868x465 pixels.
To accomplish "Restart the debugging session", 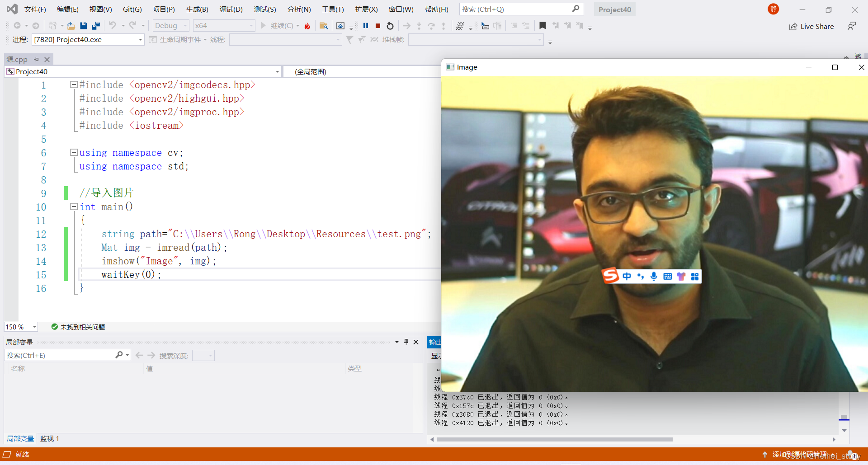I will [x=390, y=26].
